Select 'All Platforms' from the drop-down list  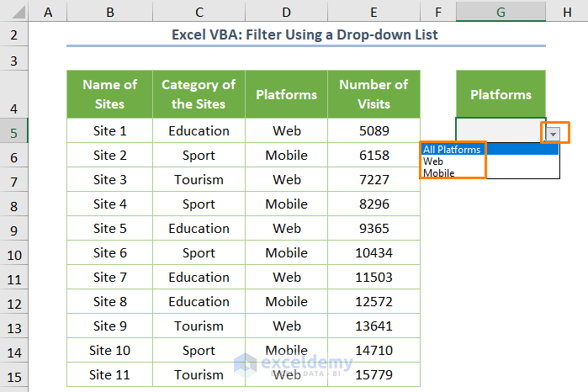453,150
